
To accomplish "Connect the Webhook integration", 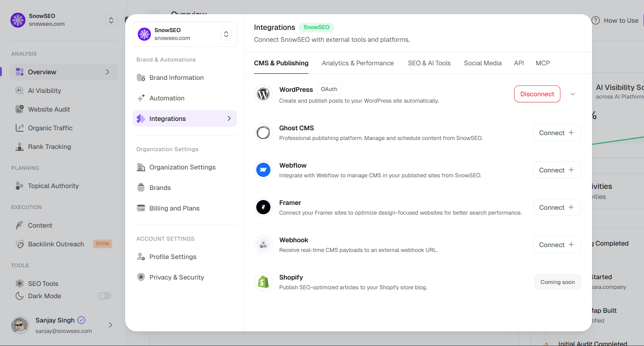I will [x=557, y=245].
